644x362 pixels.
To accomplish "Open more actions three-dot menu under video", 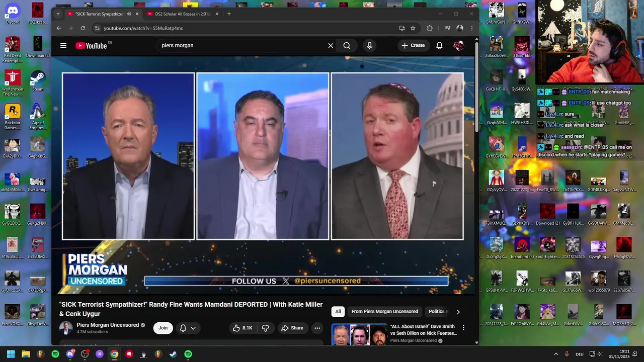I will click(x=317, y=328).
